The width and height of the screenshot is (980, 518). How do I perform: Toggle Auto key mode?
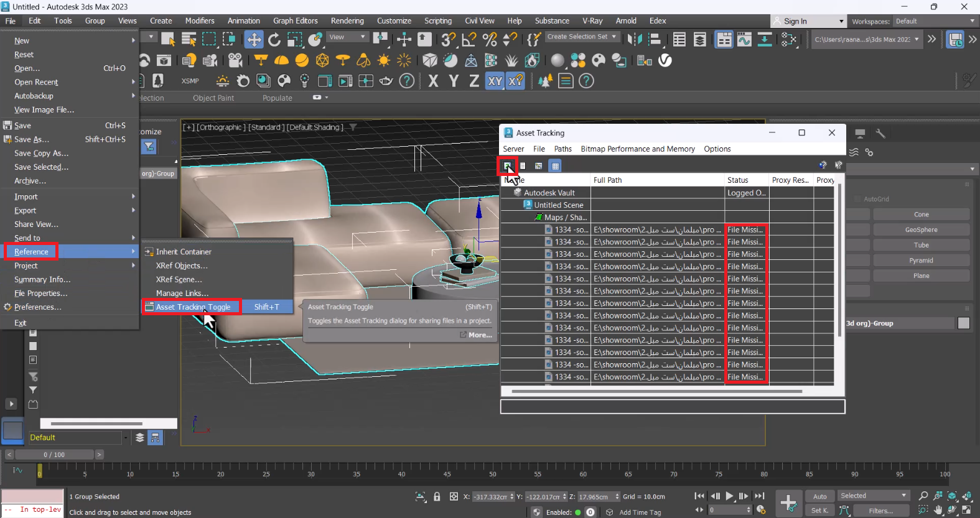pyautogui.click(x=820, y=496)
